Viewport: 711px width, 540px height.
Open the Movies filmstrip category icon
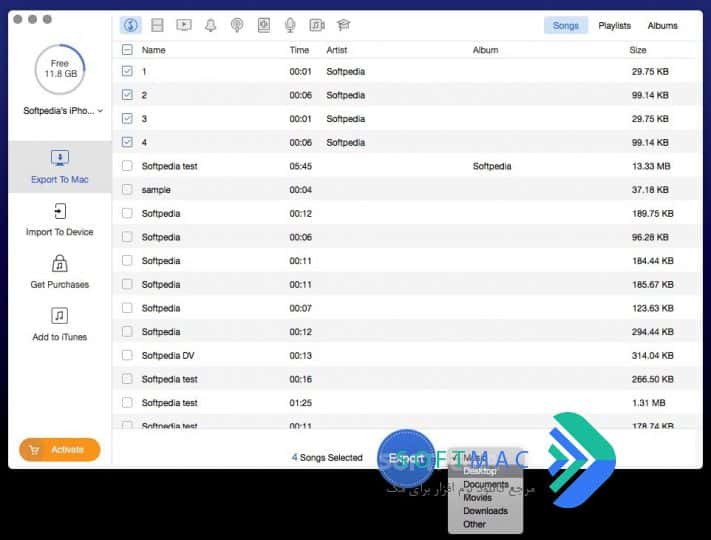(x=157, y=25)
